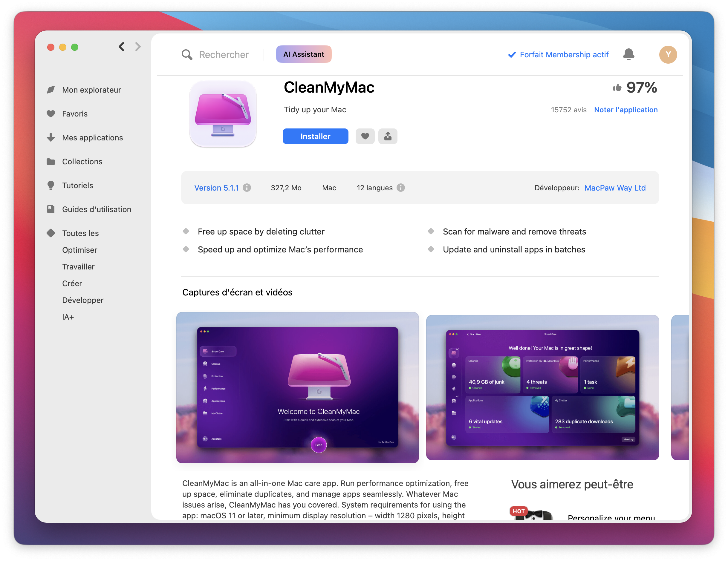Open Guides d'utilisation
728x561 pixels.
tap(97, 209)
